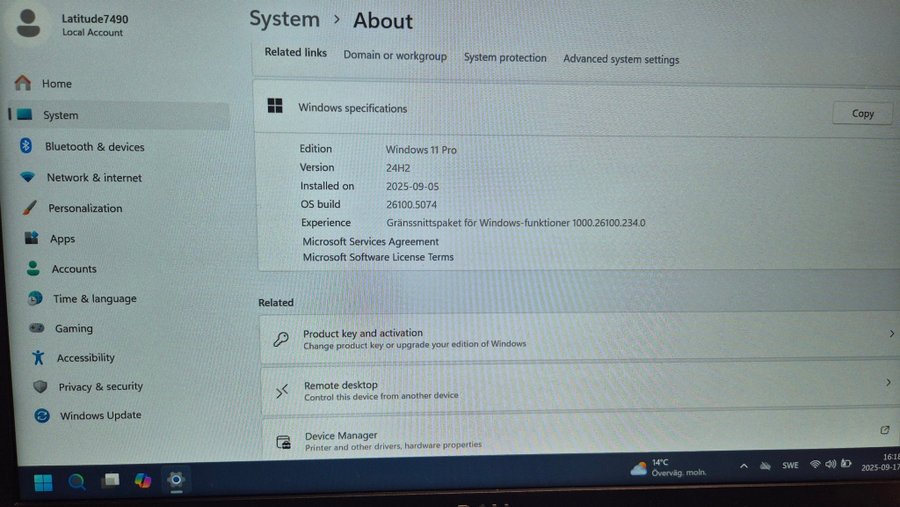Viewport: 900px width, 507px height.
Task: Copy Windows specifications
Action: point(862,114)
